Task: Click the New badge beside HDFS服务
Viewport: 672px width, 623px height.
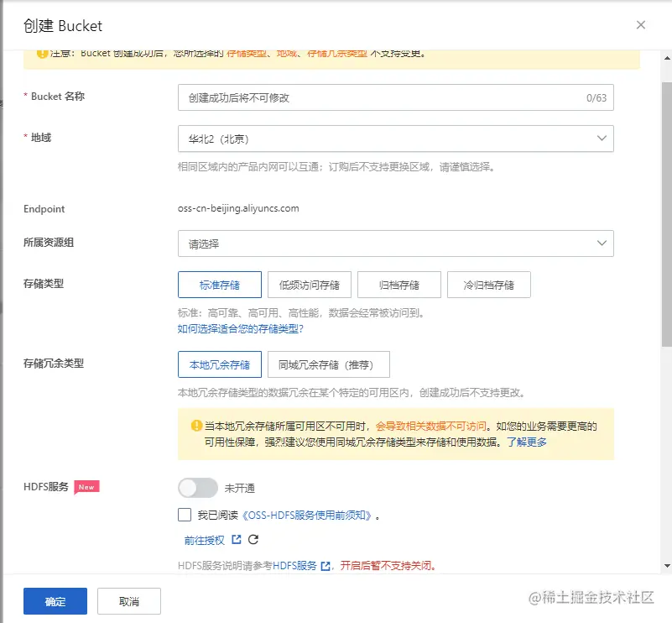Action: [86, 487]
